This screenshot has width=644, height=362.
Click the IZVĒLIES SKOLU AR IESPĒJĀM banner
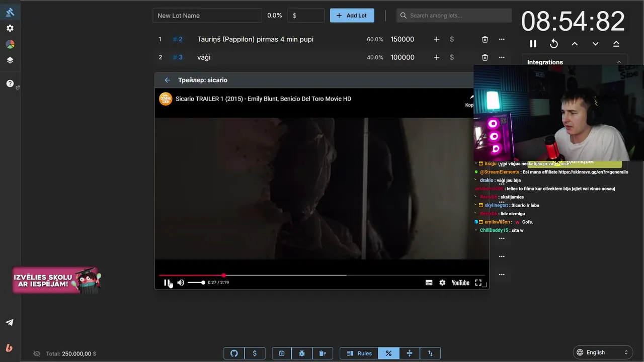tap(57, 280)
